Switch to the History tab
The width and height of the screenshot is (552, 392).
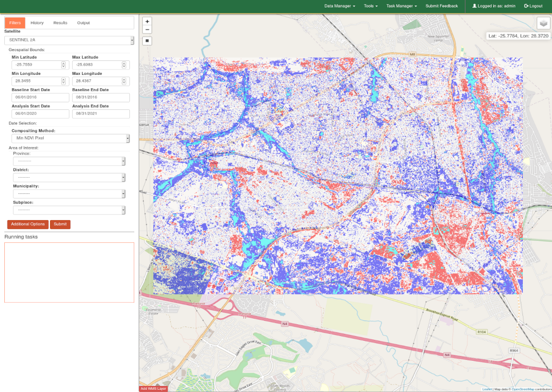(37, 23)
